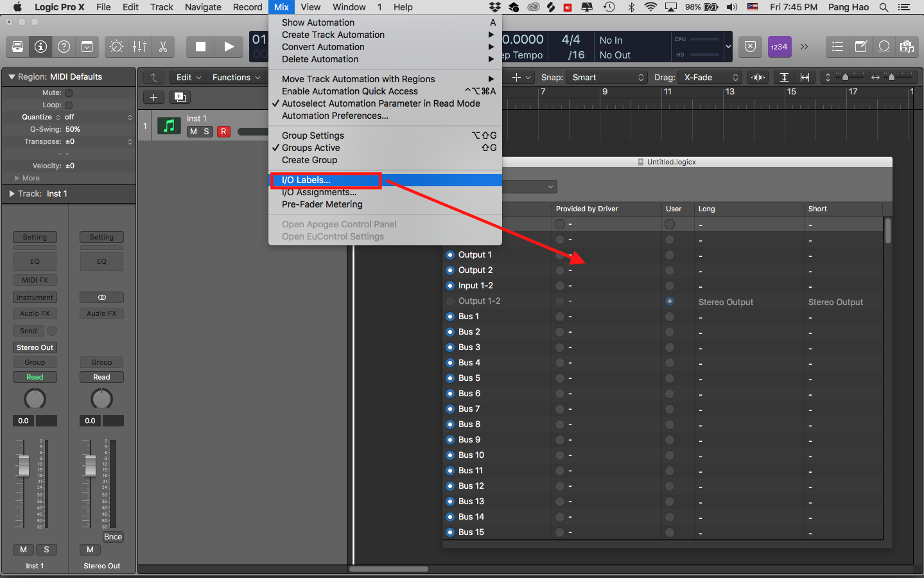
Task: Expand the Track Inst 1 triangle
Action: (12, 193)
